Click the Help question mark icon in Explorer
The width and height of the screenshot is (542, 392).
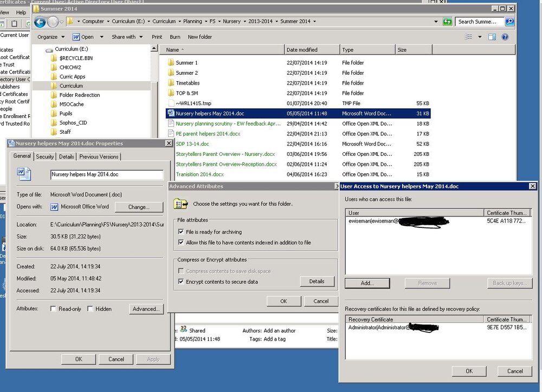click(505, 37)
